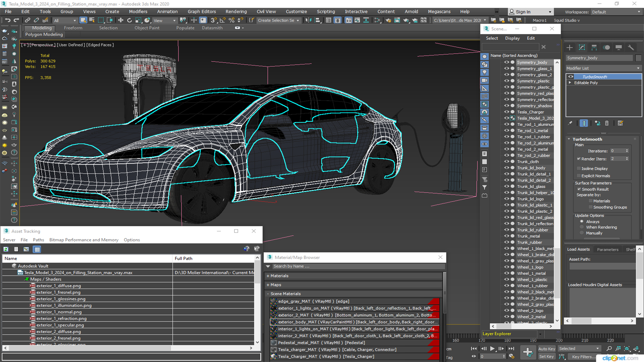
Task: Switch to the Hierarchy command panel tab
Action: coord(594,47)
